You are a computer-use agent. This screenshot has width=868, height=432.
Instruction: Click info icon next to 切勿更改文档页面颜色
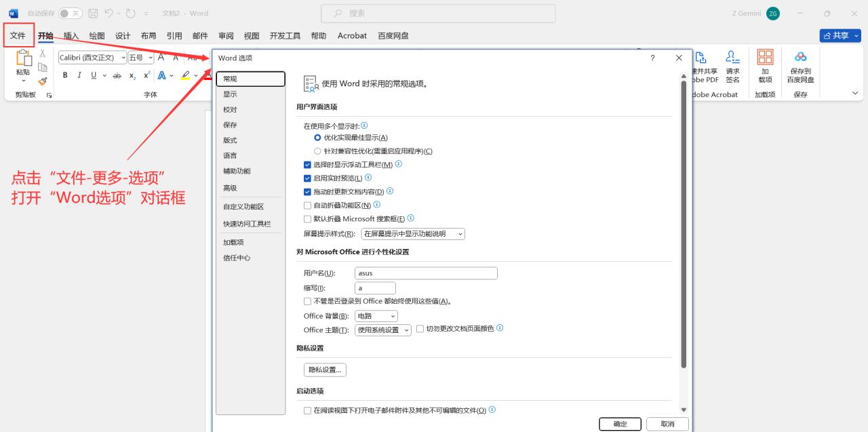tap(500, 328)
